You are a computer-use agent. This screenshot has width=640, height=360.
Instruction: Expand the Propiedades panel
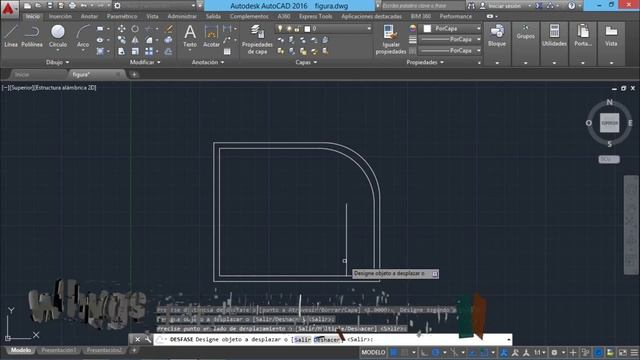point(425,62)
